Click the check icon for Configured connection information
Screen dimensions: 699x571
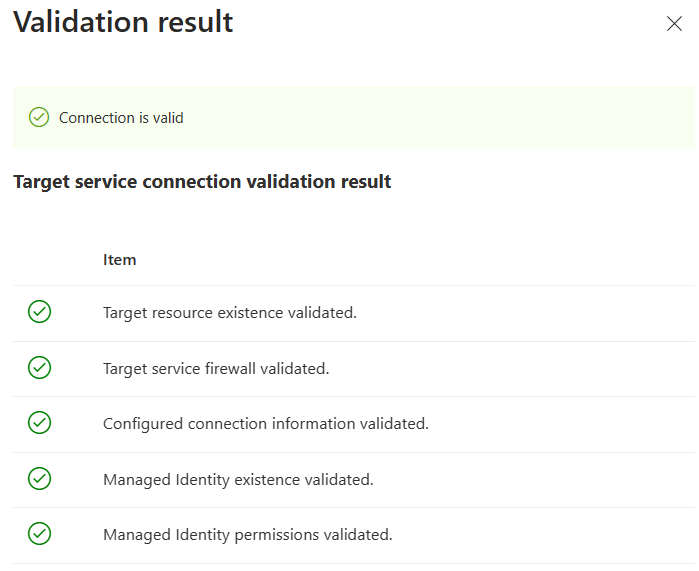(x=39, y=424)
